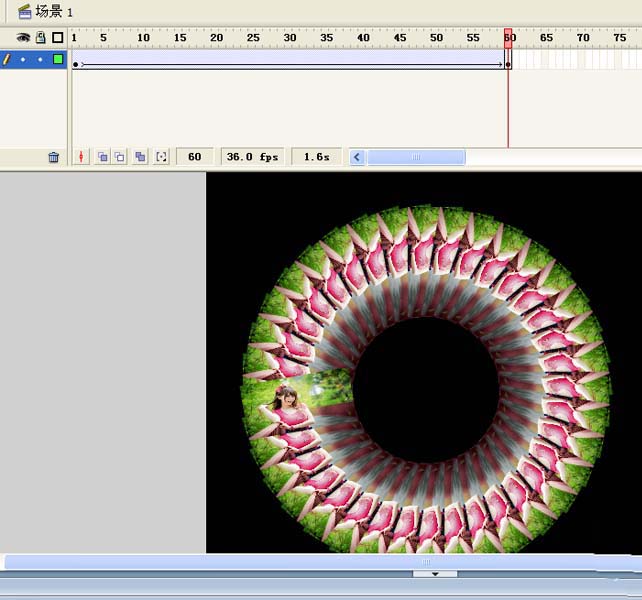Image resolution: width=642 pixels, height=600 pixels.
Task: Click the center frame button
Action: click(81, 157)
